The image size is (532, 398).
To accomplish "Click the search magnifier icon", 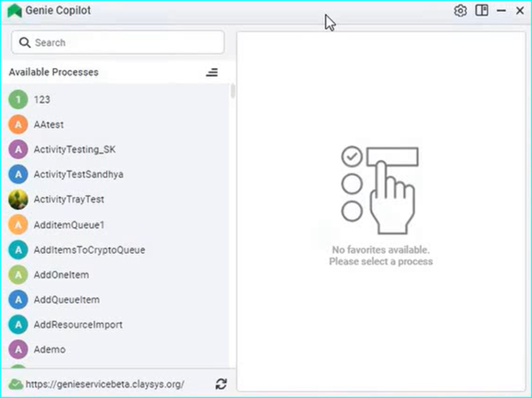I will pyautogui.click(x=24, y=42).
